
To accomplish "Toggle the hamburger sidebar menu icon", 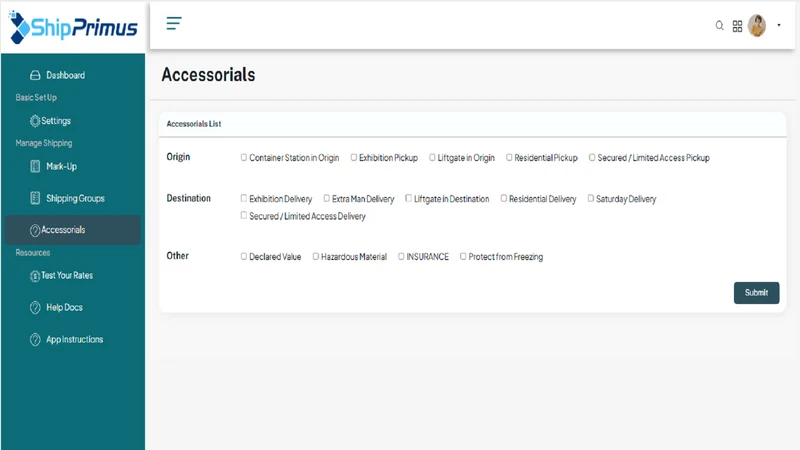I will [x=173, y=23].
